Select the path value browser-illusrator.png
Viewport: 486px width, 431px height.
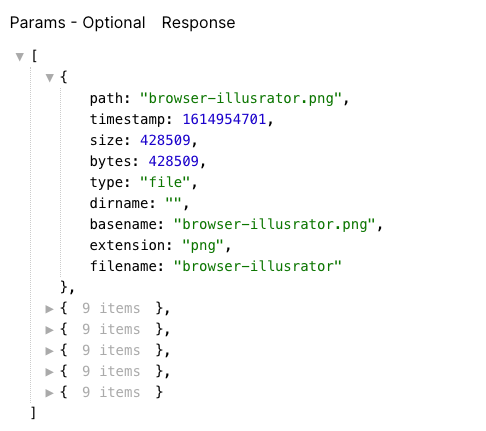(x=241, y=98)
